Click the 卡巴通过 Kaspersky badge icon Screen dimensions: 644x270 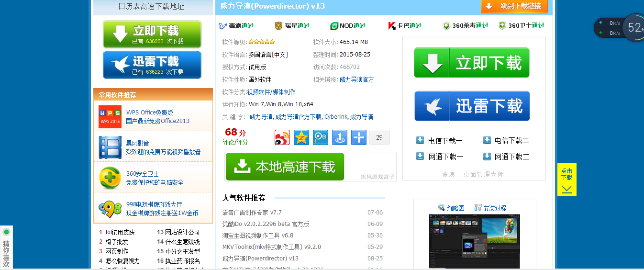(391, 26)
